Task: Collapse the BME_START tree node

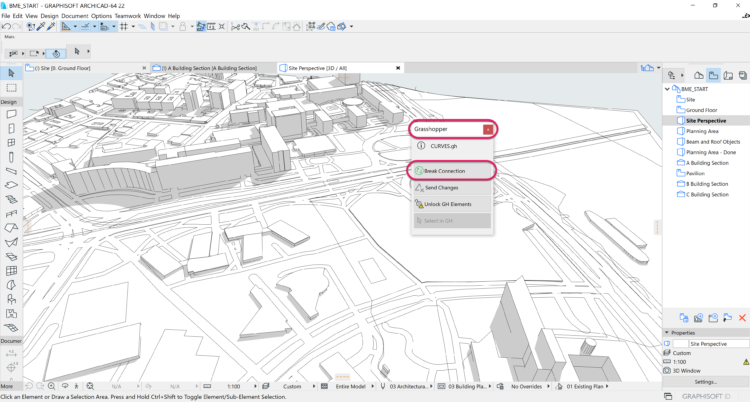Action: (x=668, y=89)
